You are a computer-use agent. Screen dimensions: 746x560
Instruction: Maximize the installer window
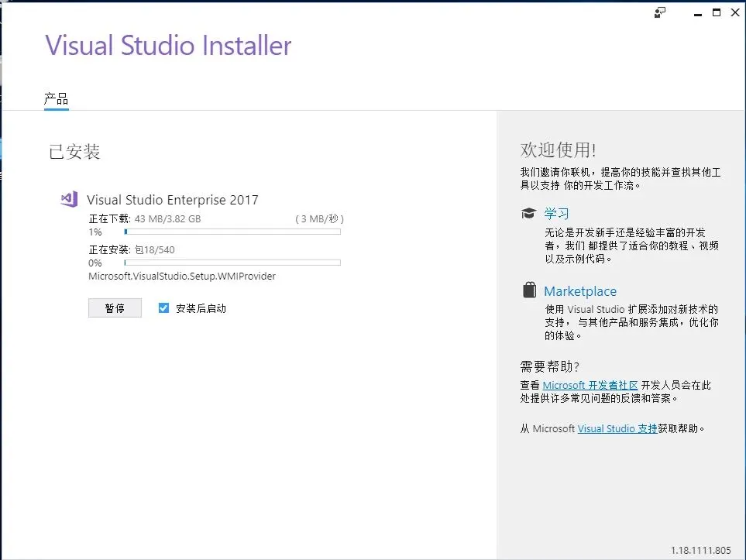pos(716,12)
